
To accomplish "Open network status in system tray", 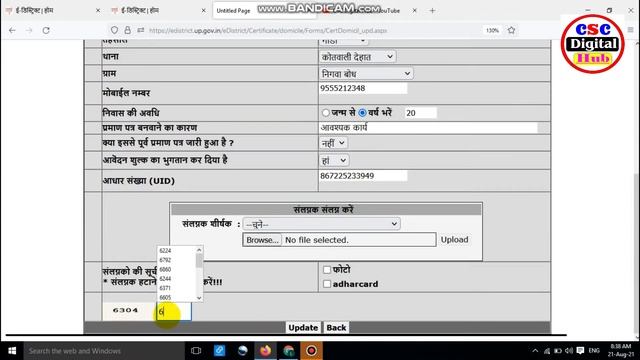I will (x=547, y=351).
